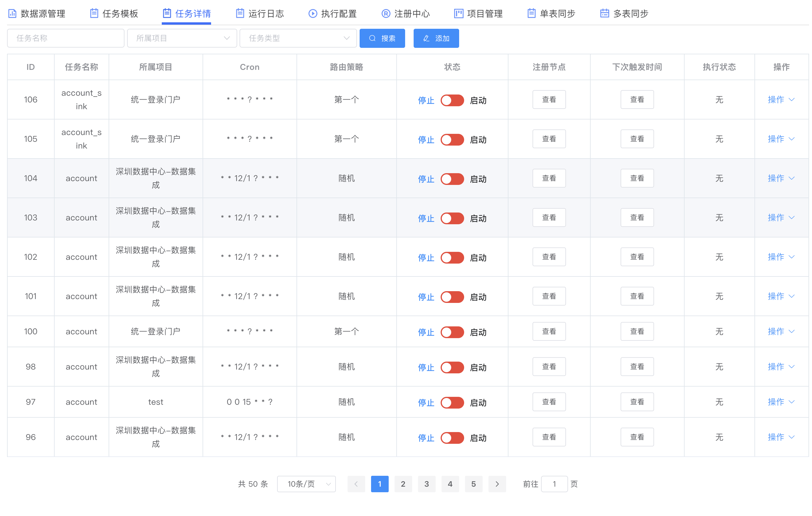This screenshot has height=516, width=812.
Task: Click the next page arrow icon
Action: point(497,484)
